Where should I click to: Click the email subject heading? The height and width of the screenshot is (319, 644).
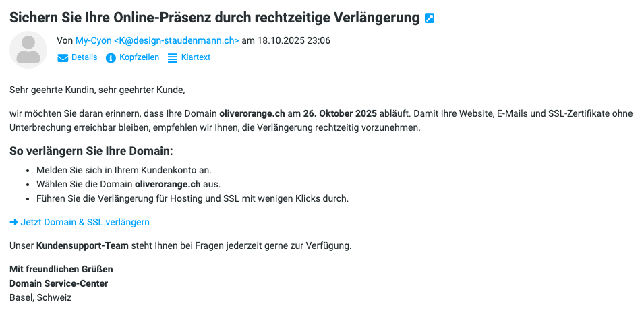(214, 18)
